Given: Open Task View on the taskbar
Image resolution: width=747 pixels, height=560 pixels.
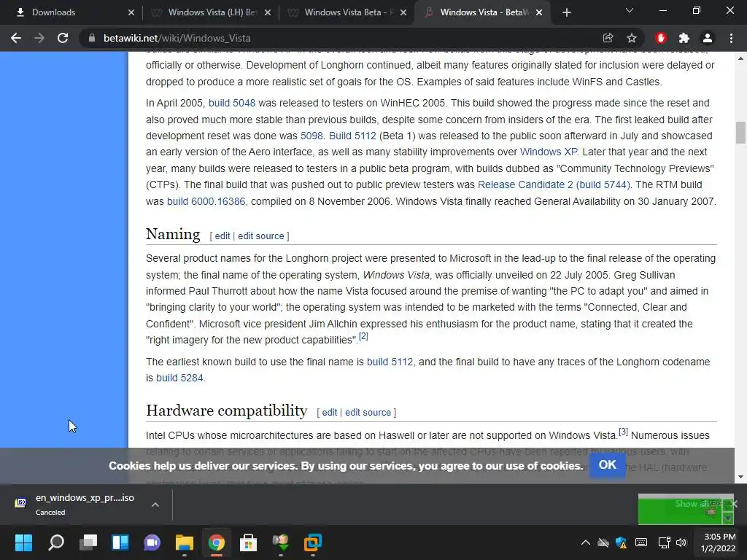Looking at the screenshot, I should pos(88,542).
